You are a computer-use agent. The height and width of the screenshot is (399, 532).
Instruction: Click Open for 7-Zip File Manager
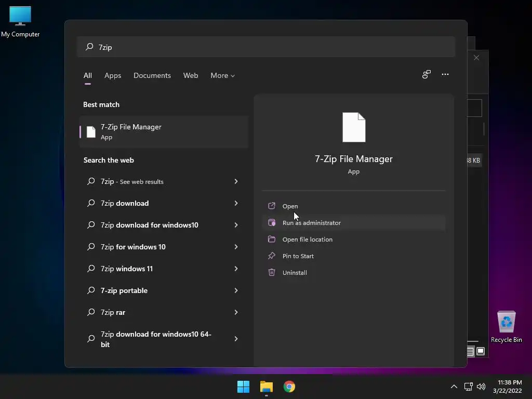pos(353,206)
